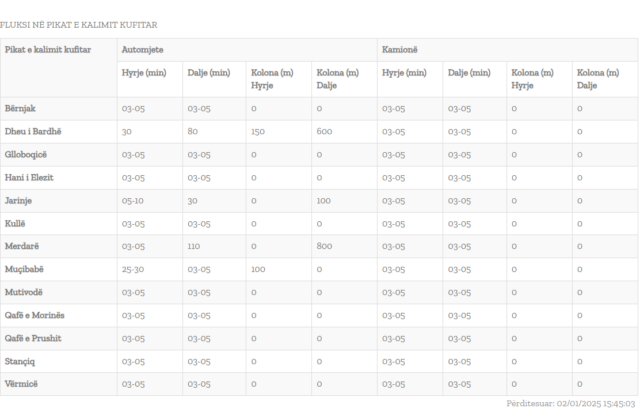This screenshot has width=640, height=412.
Task: Click the Kamionë column group header
Action: (399, 49)
